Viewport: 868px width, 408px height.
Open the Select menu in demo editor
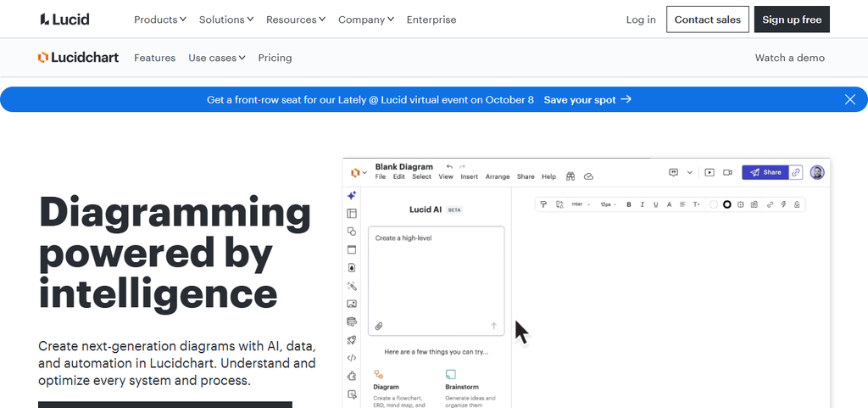(421, 176)
